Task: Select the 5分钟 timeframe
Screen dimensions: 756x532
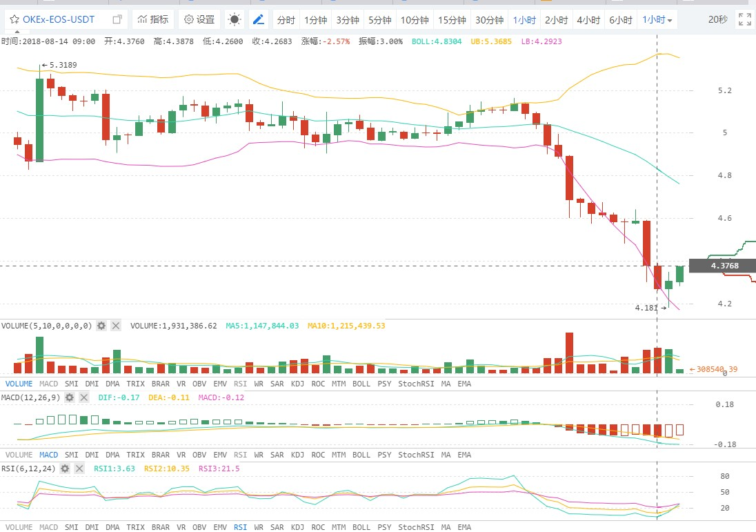Action: pos(380,20)
